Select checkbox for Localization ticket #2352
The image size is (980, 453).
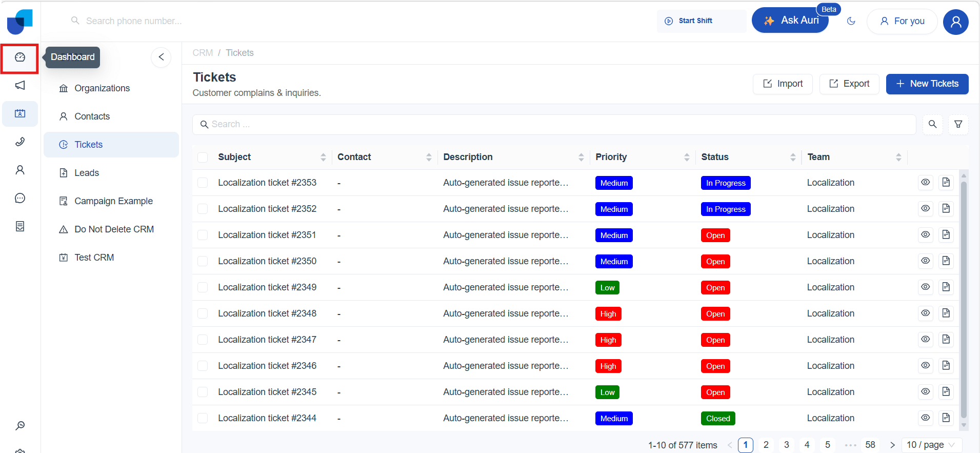[203, 209]
